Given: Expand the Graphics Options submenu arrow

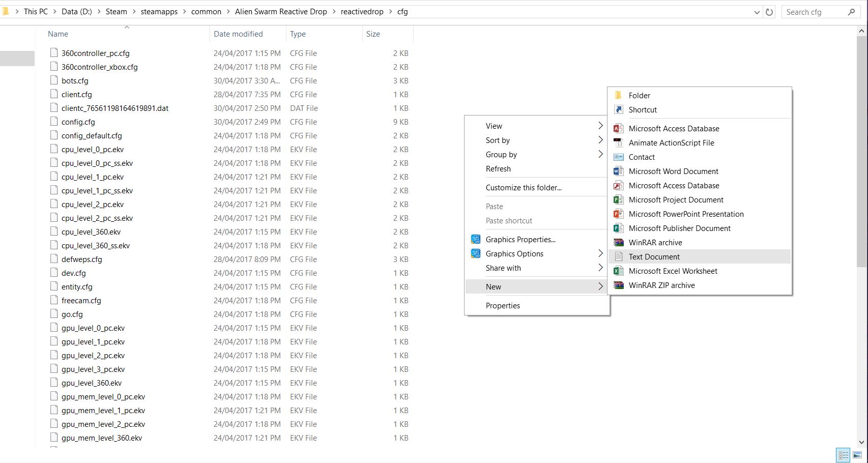Looking at the screenshot, I should (x=600, y=253).
